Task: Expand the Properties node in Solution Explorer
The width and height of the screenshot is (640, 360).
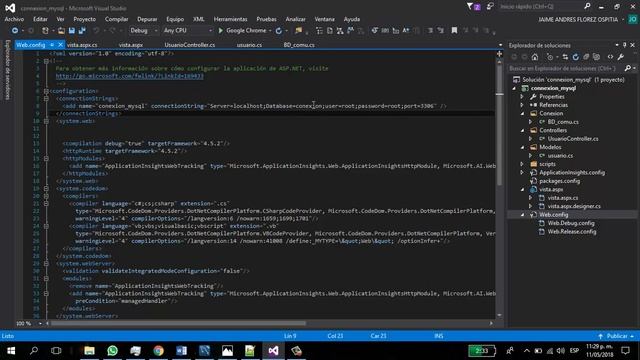Action: point(522,97)
